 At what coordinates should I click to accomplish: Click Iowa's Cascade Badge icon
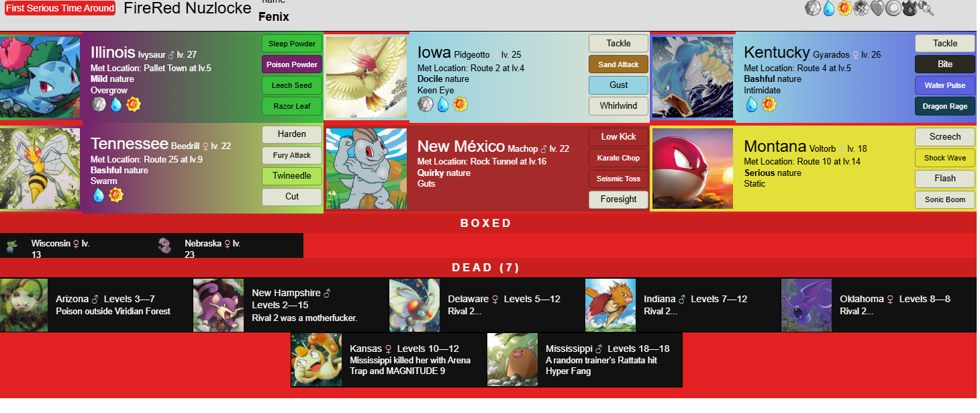pos(443,104)
